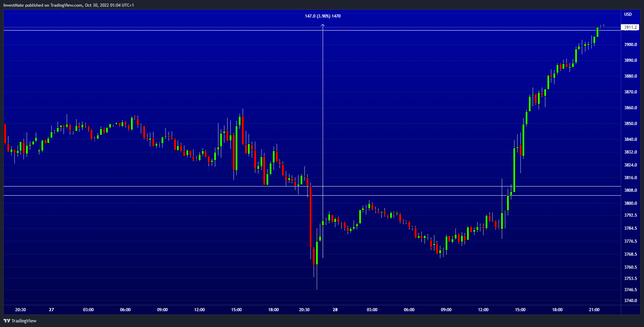Viewport: 644px width, 327px height.
Task: Select the 3808.0 price axis label
Action: [630, 190]
